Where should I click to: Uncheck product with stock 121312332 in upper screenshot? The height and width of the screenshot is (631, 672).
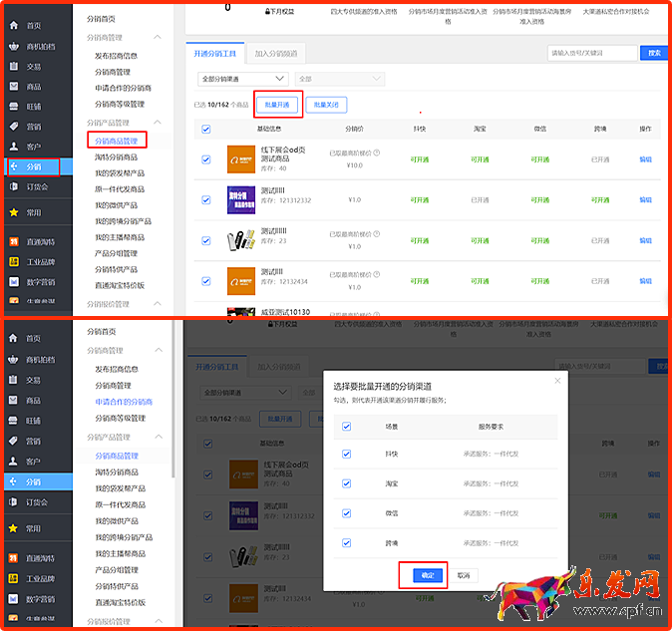[206, 199]
